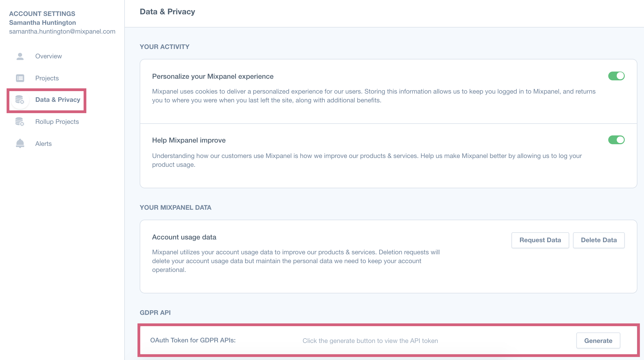Open the Alerts section
644x360 pixels.
click(43, 144)
